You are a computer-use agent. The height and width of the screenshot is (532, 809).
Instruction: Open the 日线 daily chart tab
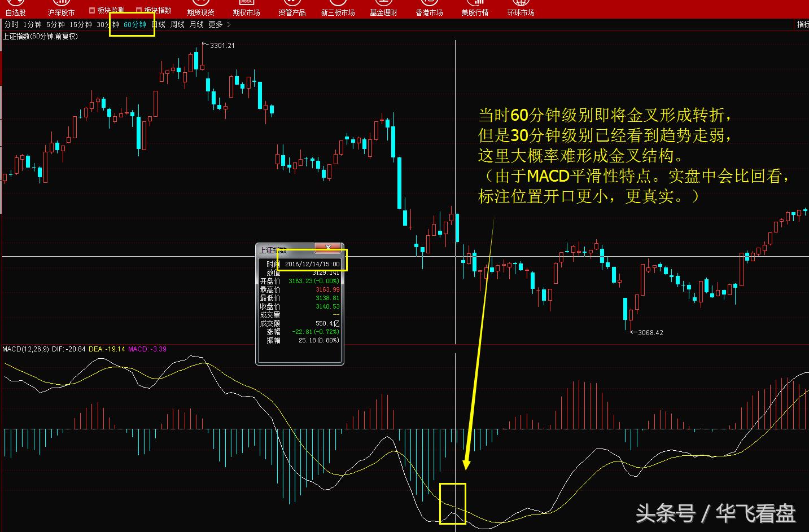[x=159, y=24]
